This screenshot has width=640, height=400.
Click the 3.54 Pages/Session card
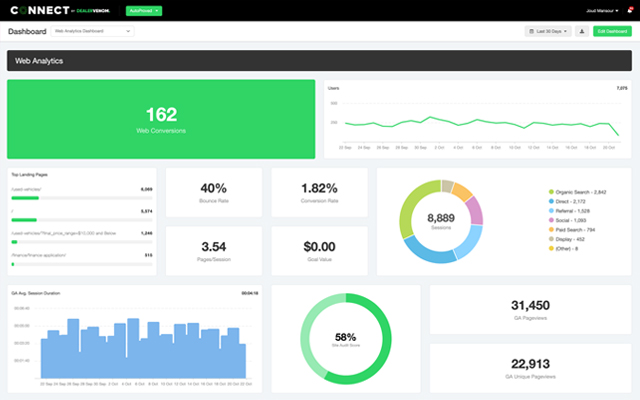[x=214, y=251]
